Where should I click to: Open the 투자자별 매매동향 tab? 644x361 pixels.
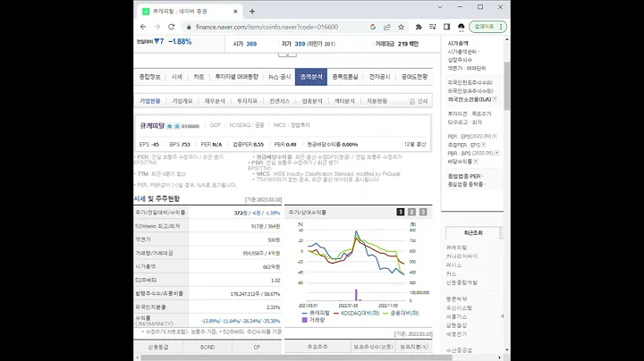[236, 77]
